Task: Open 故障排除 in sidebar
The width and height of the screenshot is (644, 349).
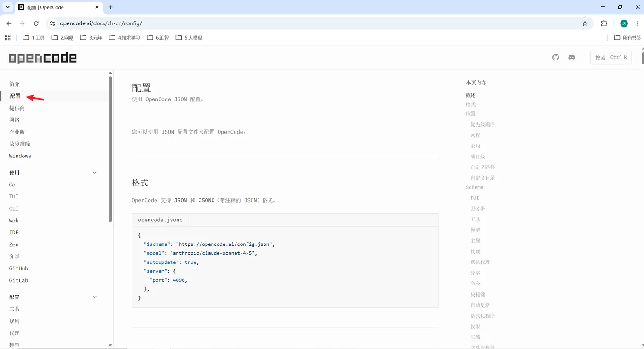Action: pos(20,144)
